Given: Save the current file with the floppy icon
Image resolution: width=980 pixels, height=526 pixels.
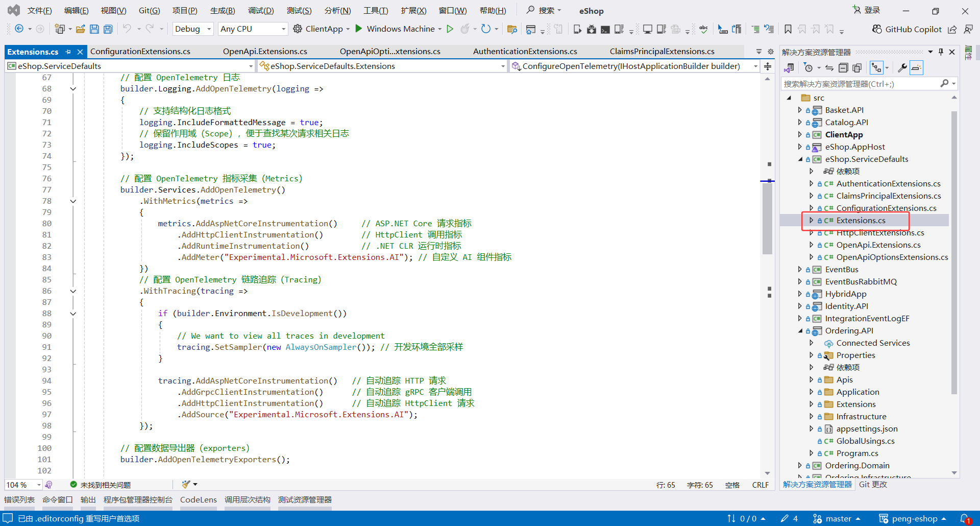Looking at the screenshot, I should [x=94, y=29].
